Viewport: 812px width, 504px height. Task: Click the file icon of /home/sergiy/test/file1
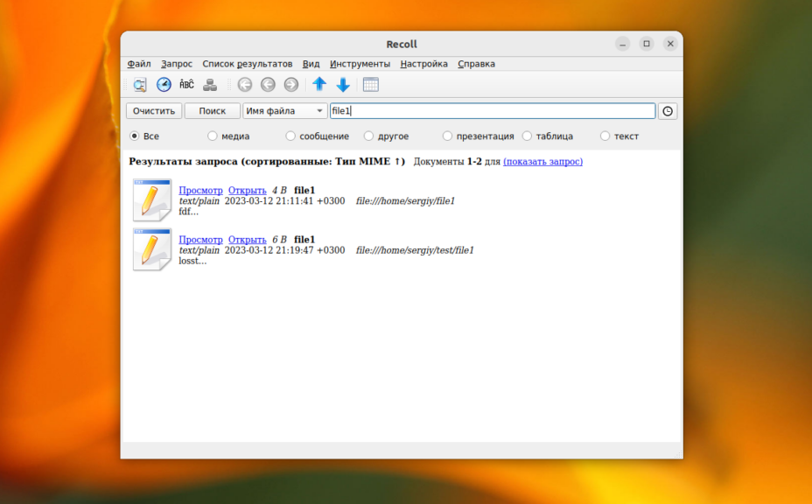pos(151,249)
